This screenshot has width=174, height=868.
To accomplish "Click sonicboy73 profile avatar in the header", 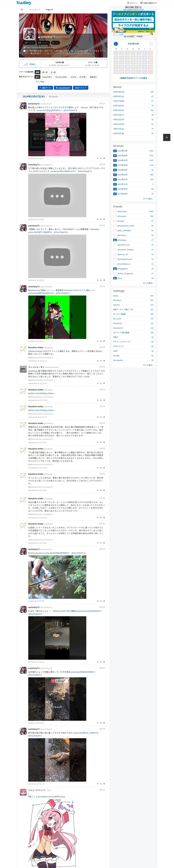I will tap(29, 34).
